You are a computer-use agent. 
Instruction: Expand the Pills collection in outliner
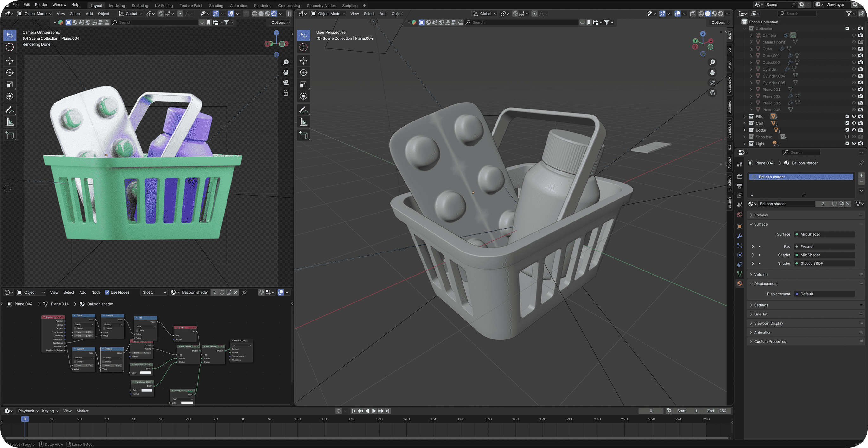pyautogui.click(x=745, y=116)
